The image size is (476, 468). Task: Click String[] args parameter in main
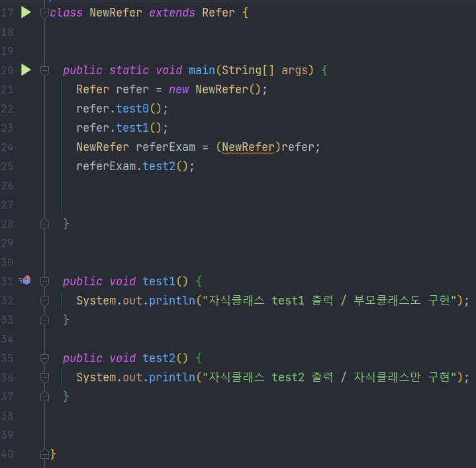263,70
